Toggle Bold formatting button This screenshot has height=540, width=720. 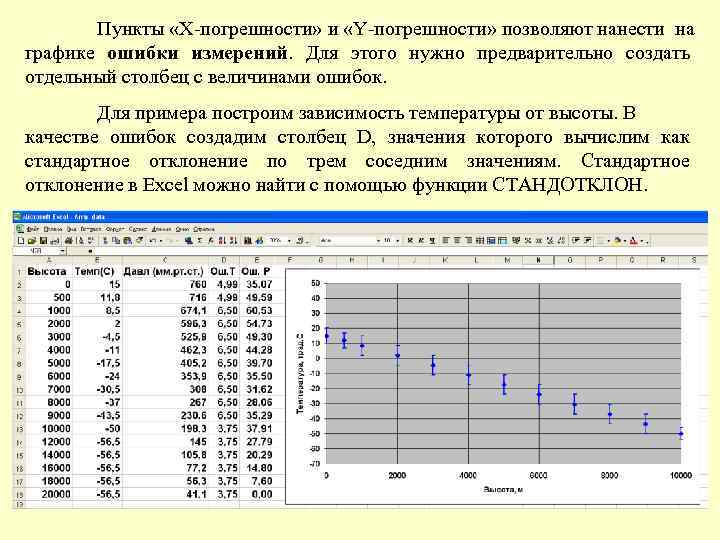pyautogui.click(x=410, y=240)
